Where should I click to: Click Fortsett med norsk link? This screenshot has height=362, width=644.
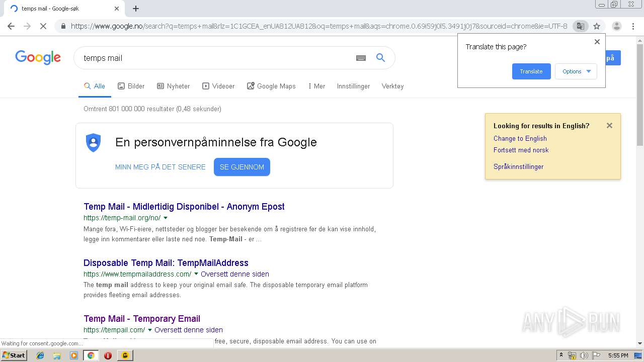coord(521,150)
